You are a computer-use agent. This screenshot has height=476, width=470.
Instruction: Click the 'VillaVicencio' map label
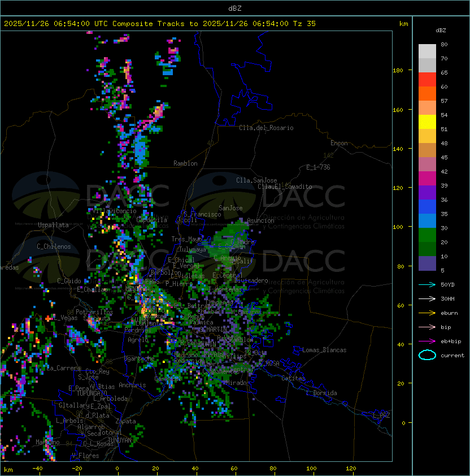click(x=114, y=211)
